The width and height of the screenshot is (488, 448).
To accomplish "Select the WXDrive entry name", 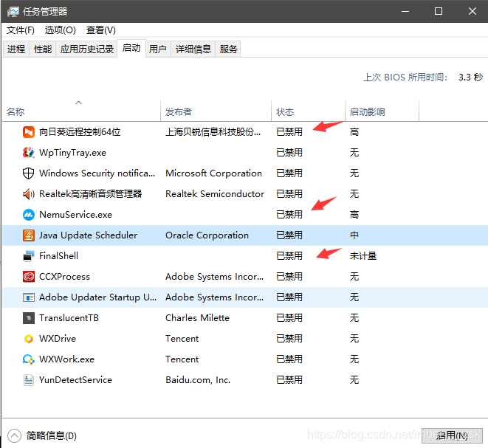I will click(x=58, y=339).
